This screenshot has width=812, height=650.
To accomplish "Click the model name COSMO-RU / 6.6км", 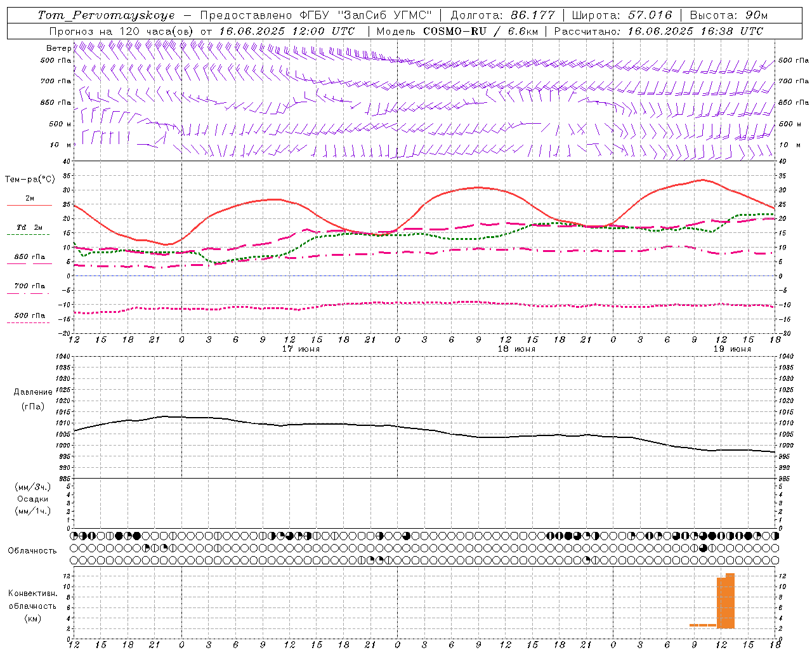I will (481, 31).
